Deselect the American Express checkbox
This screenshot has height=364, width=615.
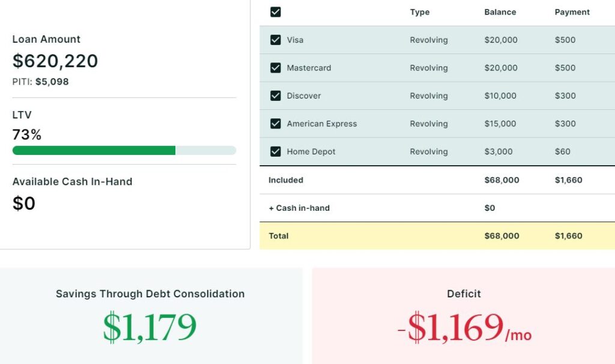pos(276,124)
